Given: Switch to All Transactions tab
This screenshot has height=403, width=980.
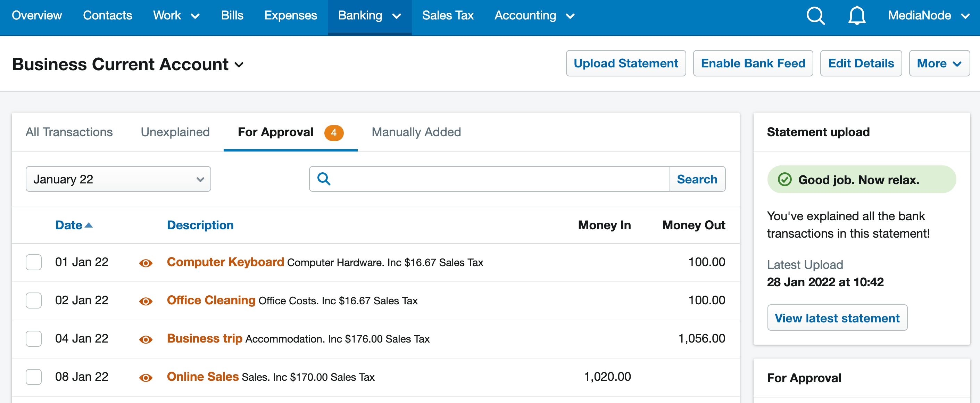Looking at the screenshot, I should point(69,132).
